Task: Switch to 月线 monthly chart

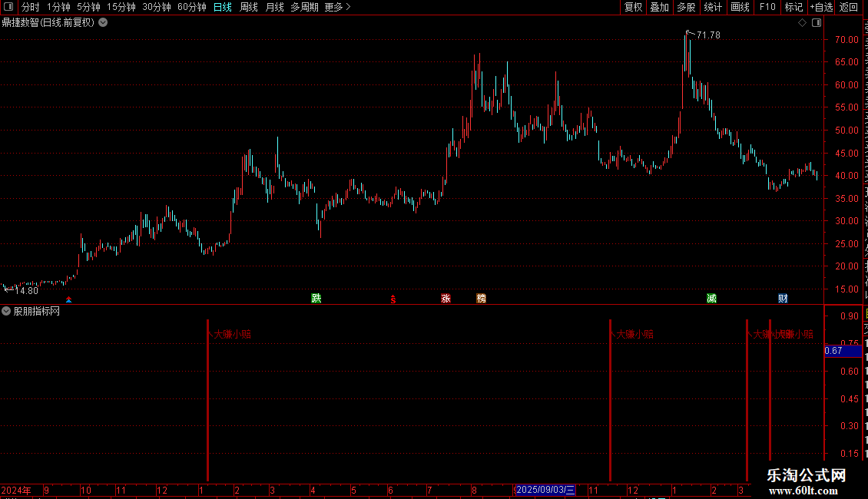Action: pyautogui.click(x=274, y=7)
